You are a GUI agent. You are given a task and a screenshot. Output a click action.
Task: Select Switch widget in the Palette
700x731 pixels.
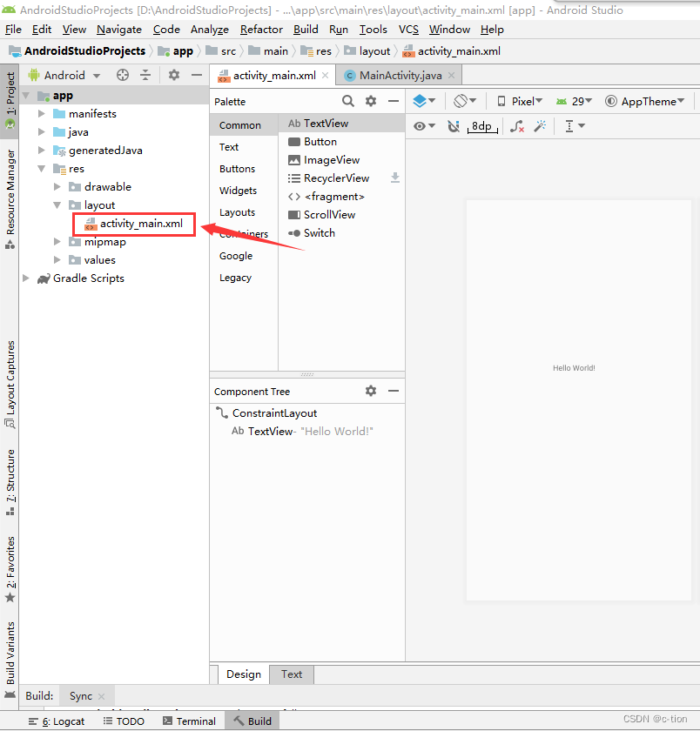[341, 233]
